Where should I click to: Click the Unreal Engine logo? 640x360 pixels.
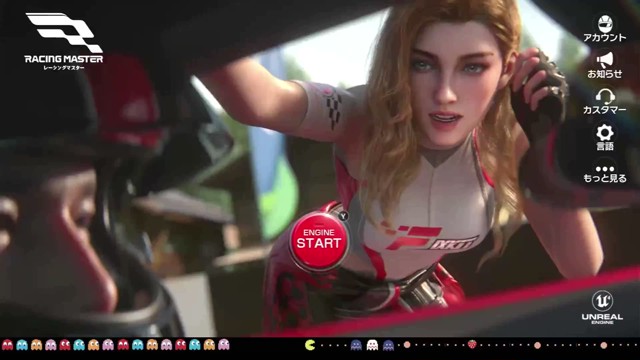(602, 307)
